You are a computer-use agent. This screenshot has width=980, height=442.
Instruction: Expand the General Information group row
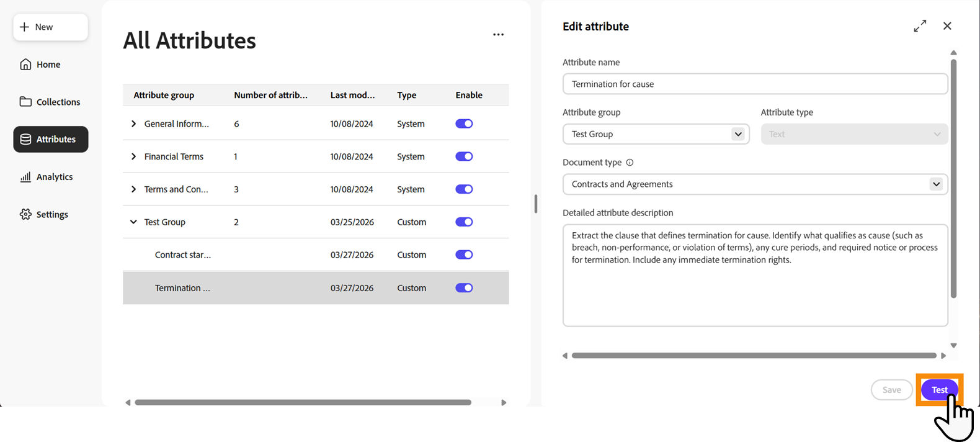(133, 124)
